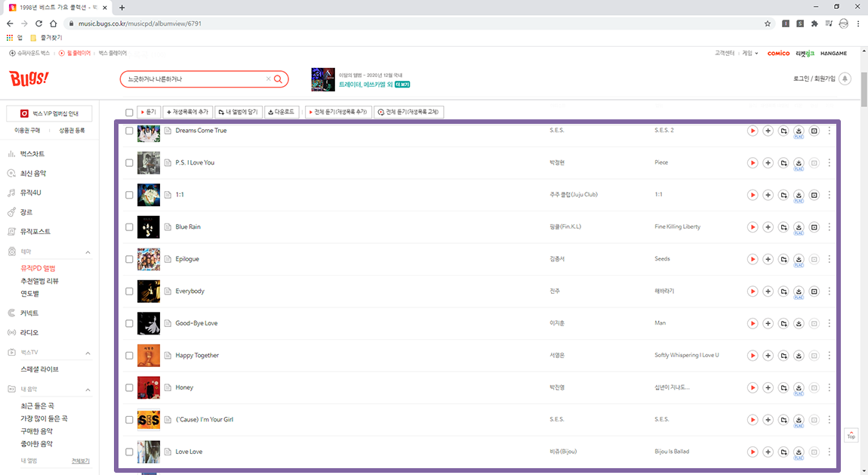Open 장르 in the sidebar

(26, 212)
